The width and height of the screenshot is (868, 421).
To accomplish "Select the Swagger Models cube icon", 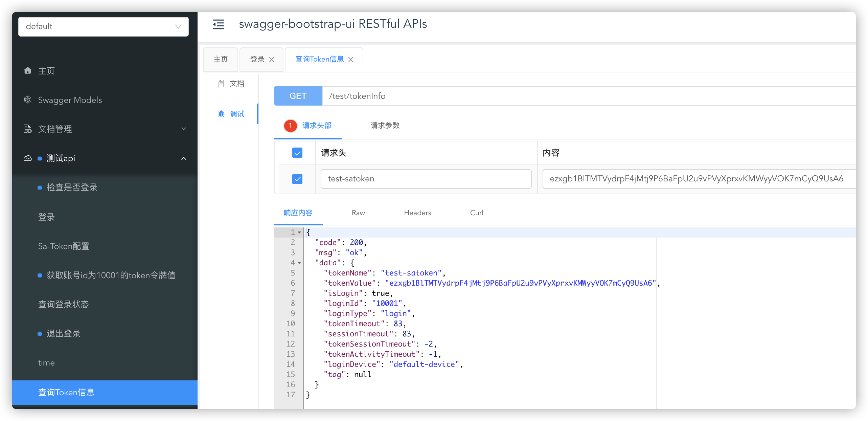I will pyautogui.click(x=28, y=99).
